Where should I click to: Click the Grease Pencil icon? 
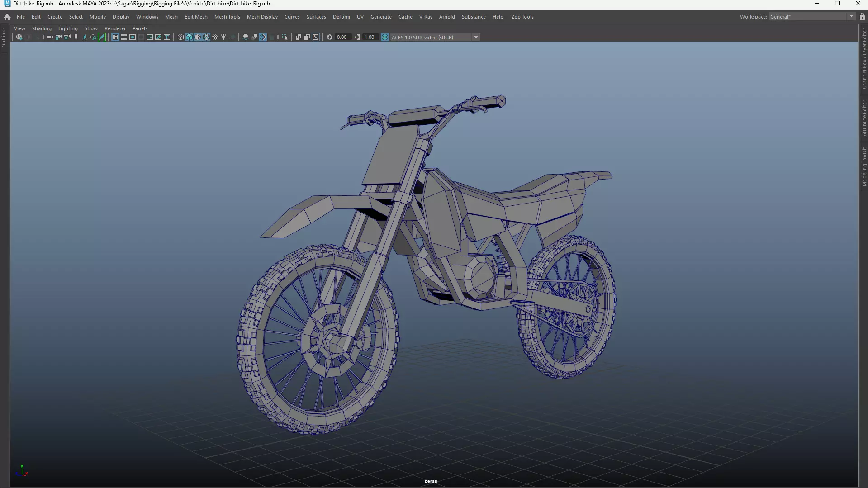[101, 37]
